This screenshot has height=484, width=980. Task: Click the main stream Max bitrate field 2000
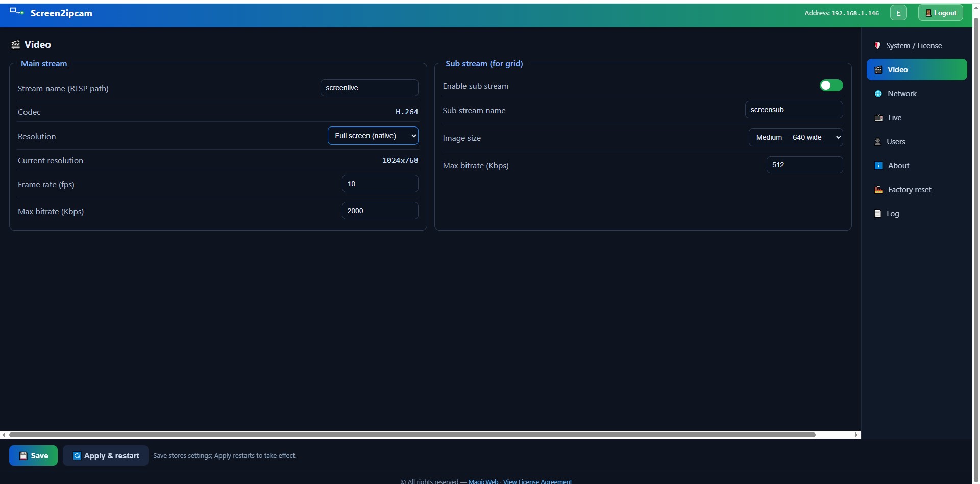[380, 211]
